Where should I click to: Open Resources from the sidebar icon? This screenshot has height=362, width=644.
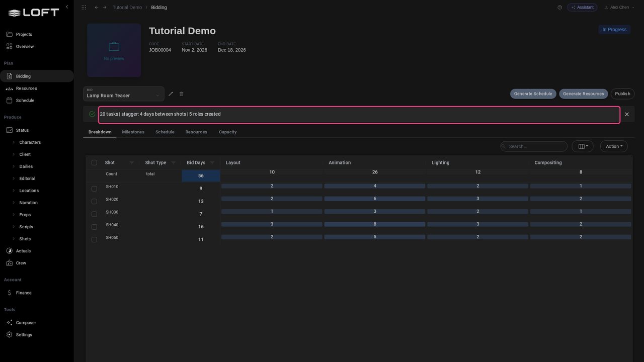click(x=9, y=88)
